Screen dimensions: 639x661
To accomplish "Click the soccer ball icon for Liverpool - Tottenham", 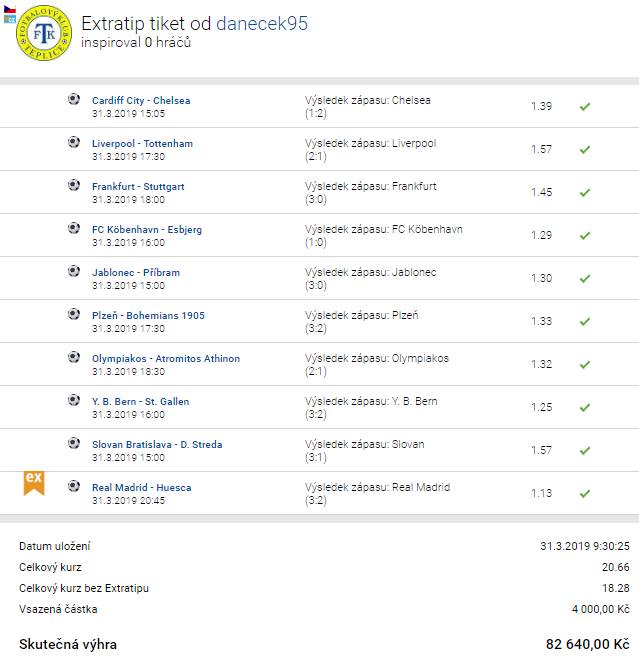I will pyautogui.click(x=74, y=142).
